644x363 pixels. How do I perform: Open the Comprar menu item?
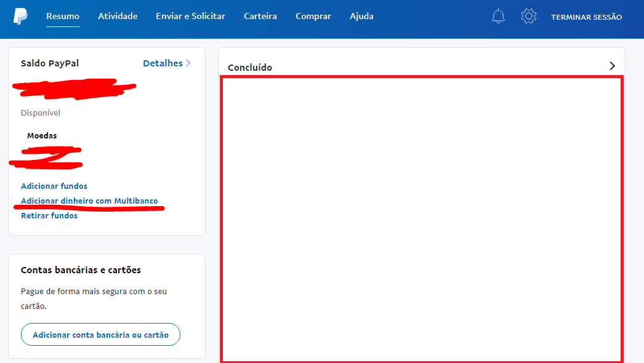point(313,17)
